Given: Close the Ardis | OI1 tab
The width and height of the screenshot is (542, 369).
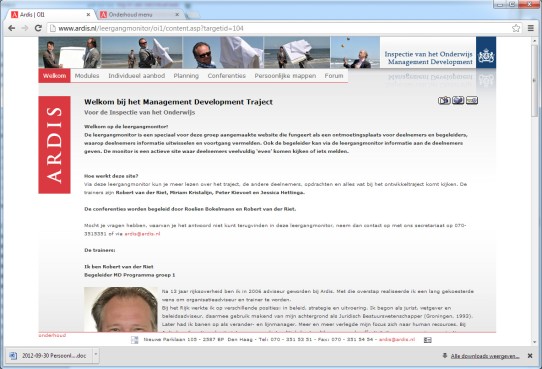Looking at the screenshot, I should click(88, 15).
